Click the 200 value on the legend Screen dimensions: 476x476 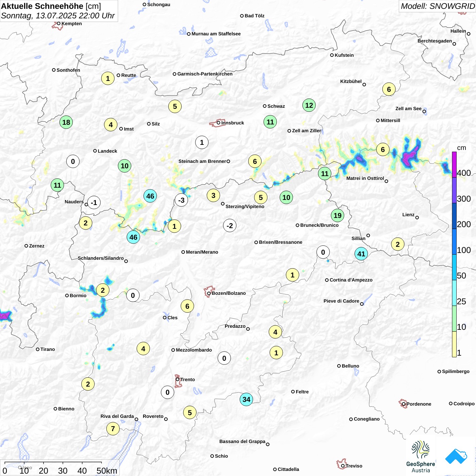(464, 224)
